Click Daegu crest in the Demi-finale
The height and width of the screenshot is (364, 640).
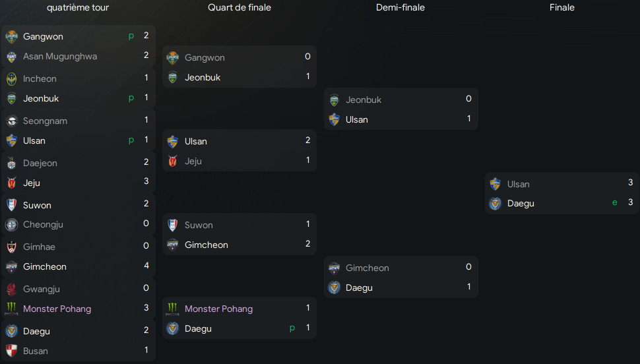(x=335, y=288)
